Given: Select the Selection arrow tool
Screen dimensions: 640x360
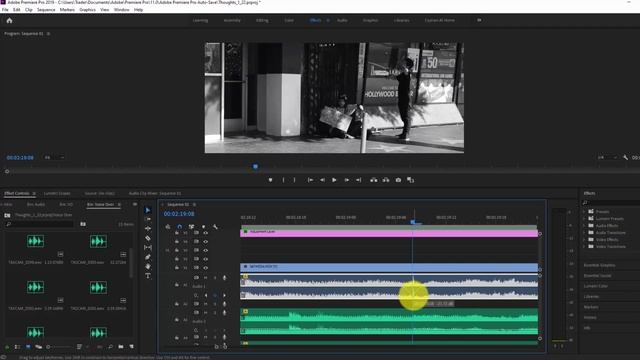Looking at the screenshot, I should 148,210.
